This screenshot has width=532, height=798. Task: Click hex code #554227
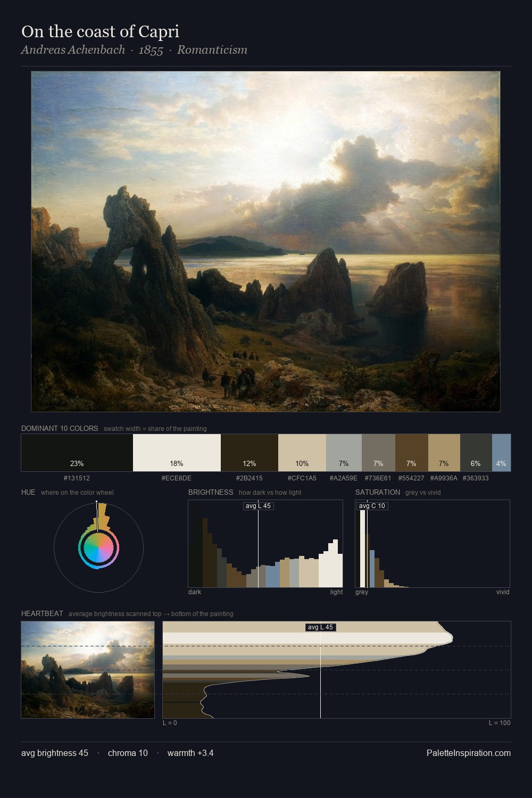pyautogui.click(x=411, y=478)
